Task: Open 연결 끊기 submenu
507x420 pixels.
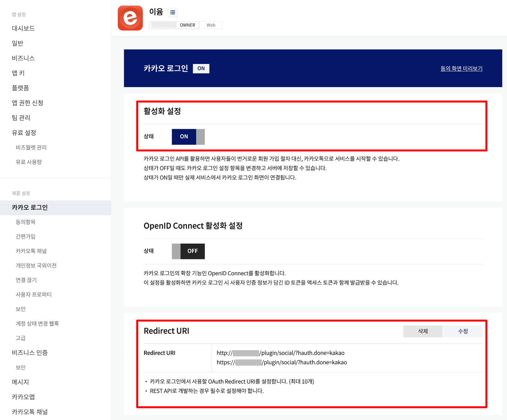Action: click(26, 280)
